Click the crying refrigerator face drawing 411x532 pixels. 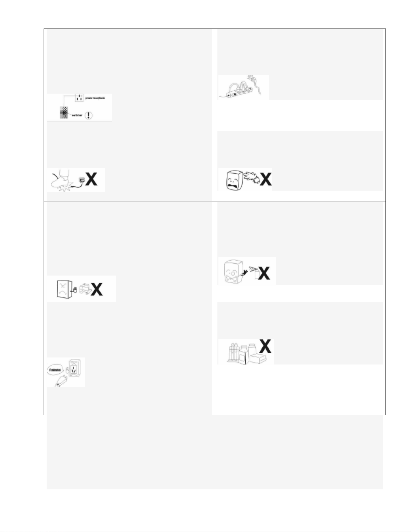pos(234,180)
